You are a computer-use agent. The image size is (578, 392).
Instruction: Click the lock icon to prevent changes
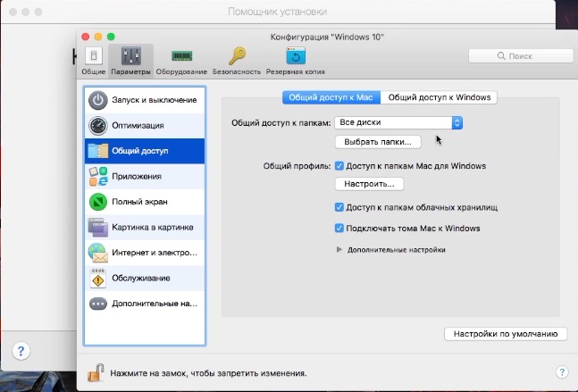(95, 371)
